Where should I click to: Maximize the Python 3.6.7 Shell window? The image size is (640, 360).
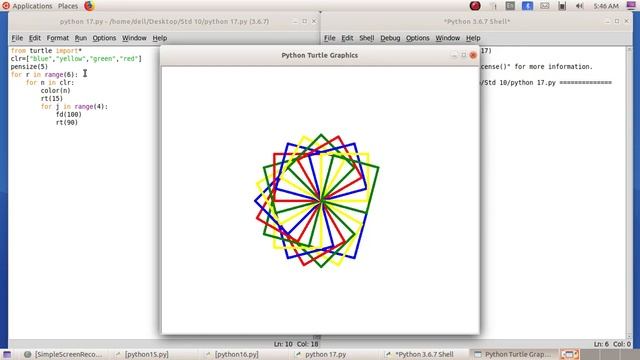point(617,21)
